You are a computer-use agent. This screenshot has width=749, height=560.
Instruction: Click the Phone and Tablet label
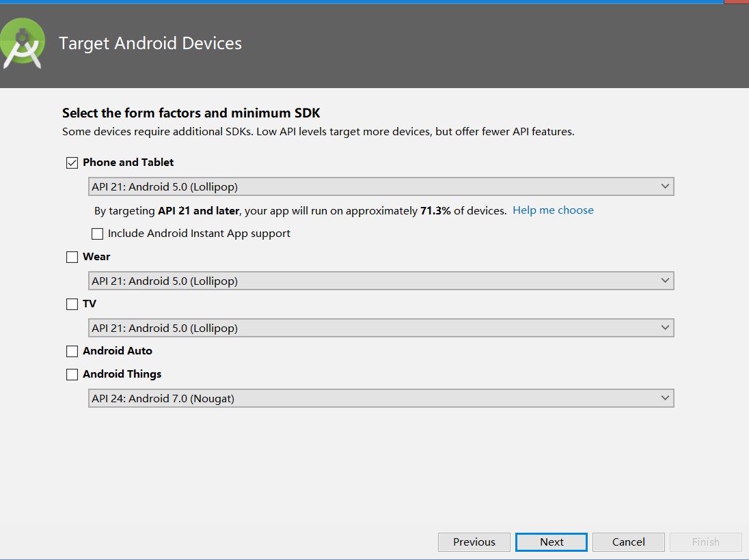click(x=128, y=163)
